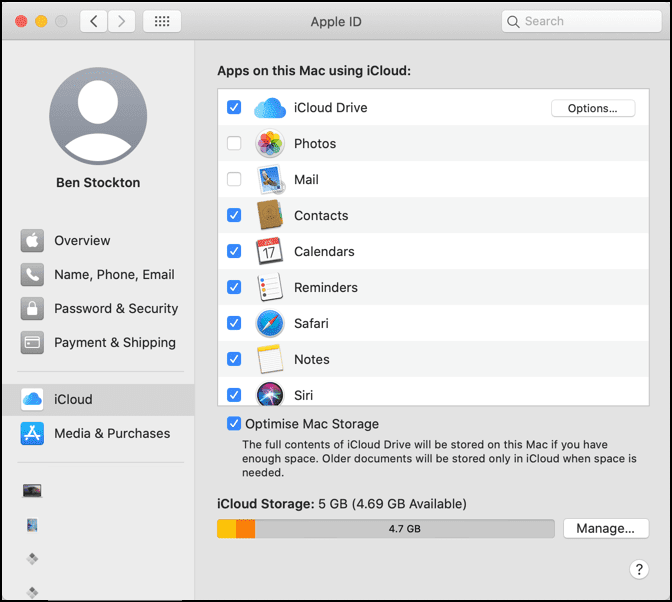Click the iCloud sidebar cloud icon
The width and height of the screenshot is (672, 602).
click(x=32, y=399)
